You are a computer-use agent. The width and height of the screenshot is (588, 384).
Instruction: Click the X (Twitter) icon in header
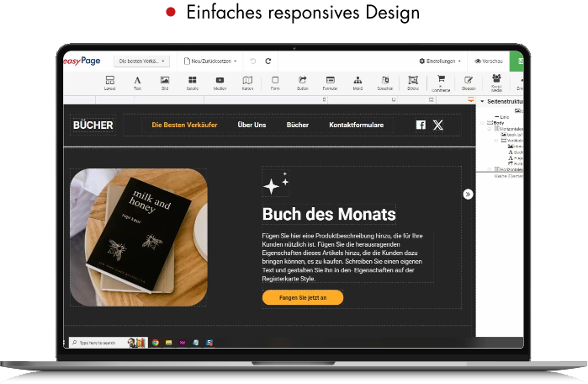coord(438,125)
